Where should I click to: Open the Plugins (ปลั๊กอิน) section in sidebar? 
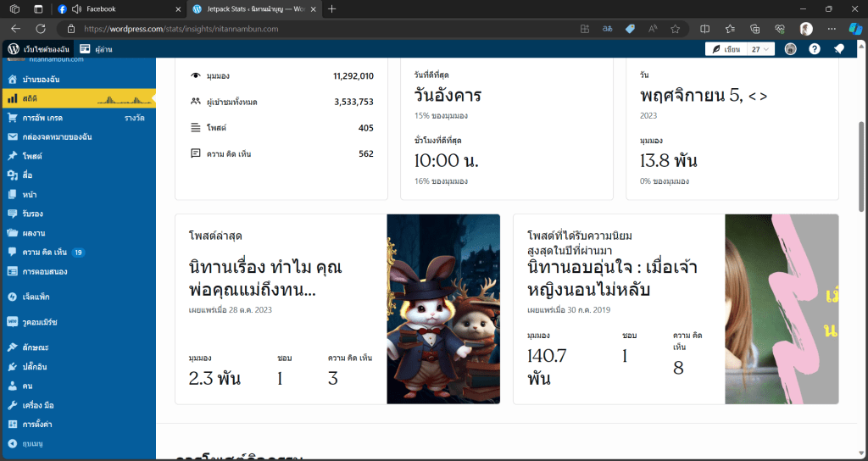pyautogui.click(x=33, y=366)
